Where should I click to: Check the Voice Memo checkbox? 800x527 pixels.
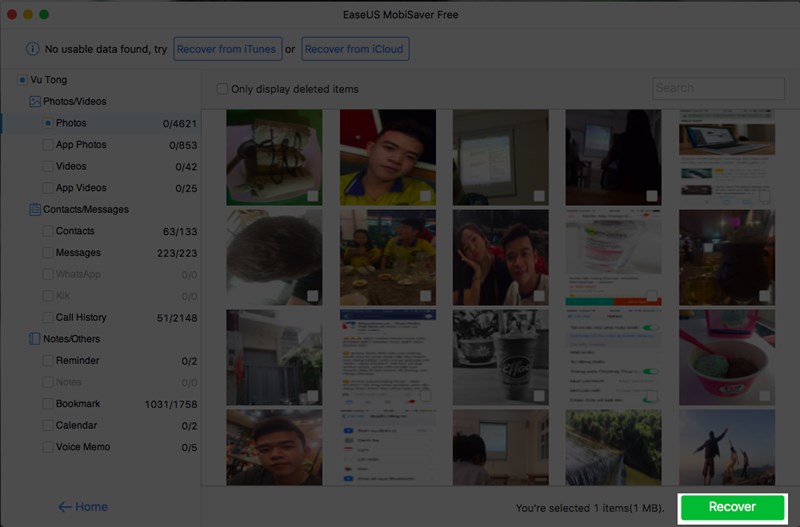pyautogui.click(x=47, y=447)
